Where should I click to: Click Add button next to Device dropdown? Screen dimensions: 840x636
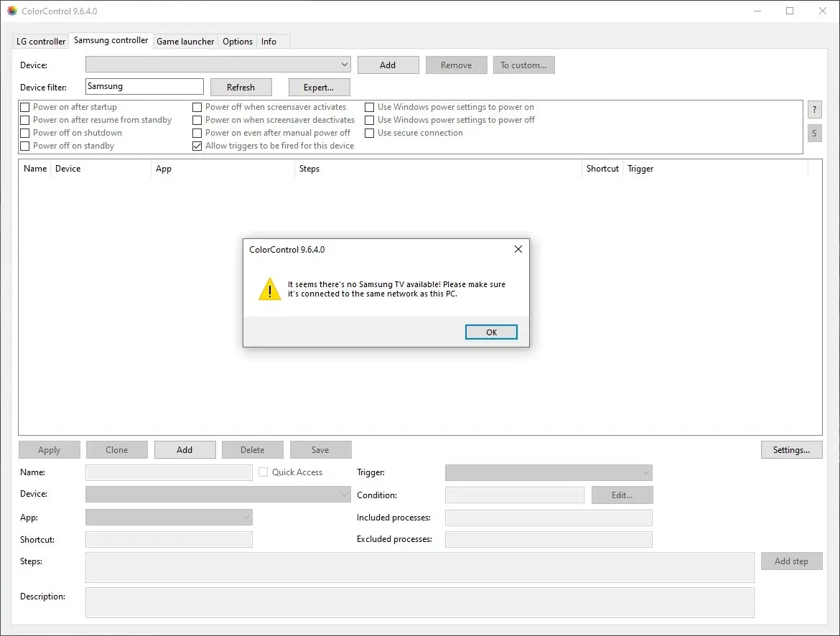pos(388,65)
